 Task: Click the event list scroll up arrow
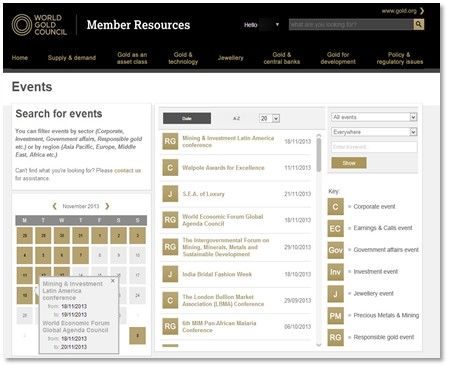click(319, 136)
